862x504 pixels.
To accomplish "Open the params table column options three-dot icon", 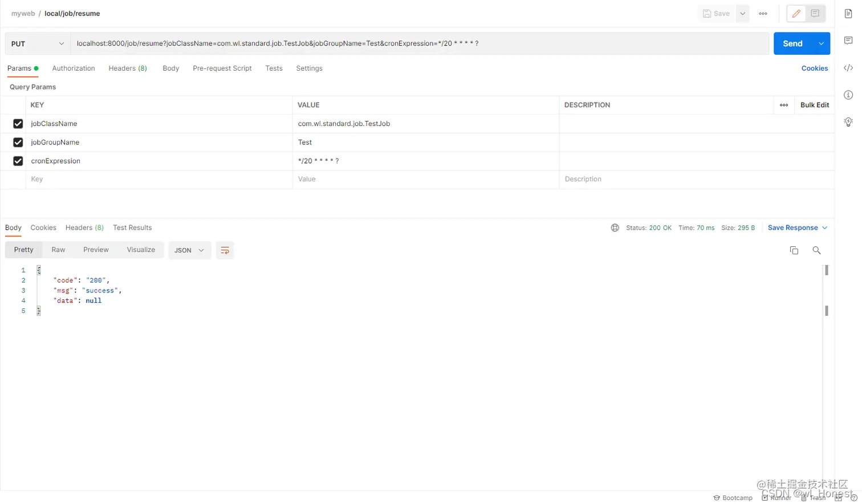I will click(x=784, y=105).
